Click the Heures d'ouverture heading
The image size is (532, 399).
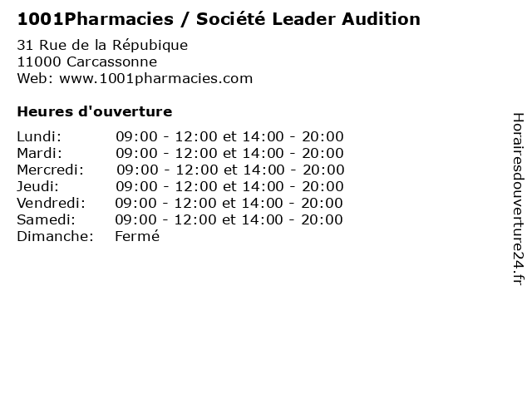pos(95,111)
